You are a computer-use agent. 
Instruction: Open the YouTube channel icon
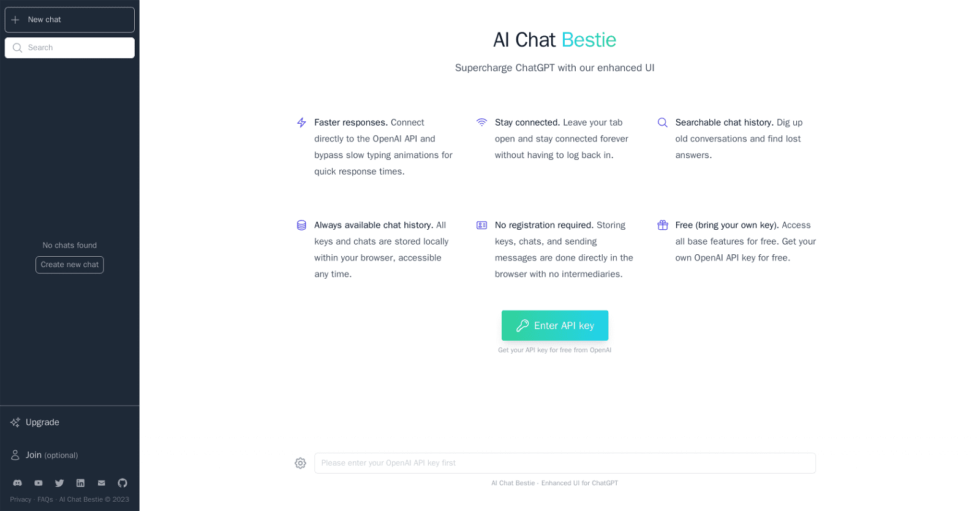point(38,483)
